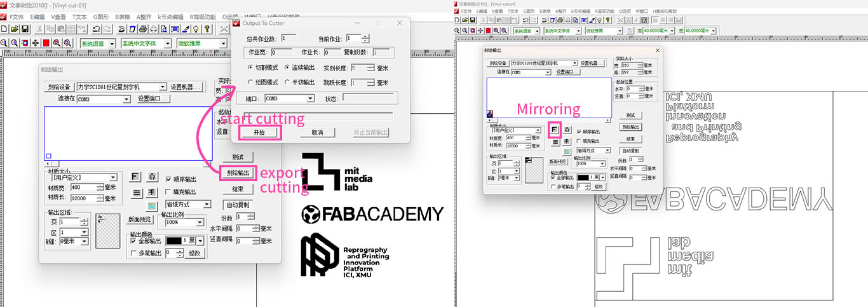
Task: Click the pan four-arrows icon in left window
Action: click(36, 43)
